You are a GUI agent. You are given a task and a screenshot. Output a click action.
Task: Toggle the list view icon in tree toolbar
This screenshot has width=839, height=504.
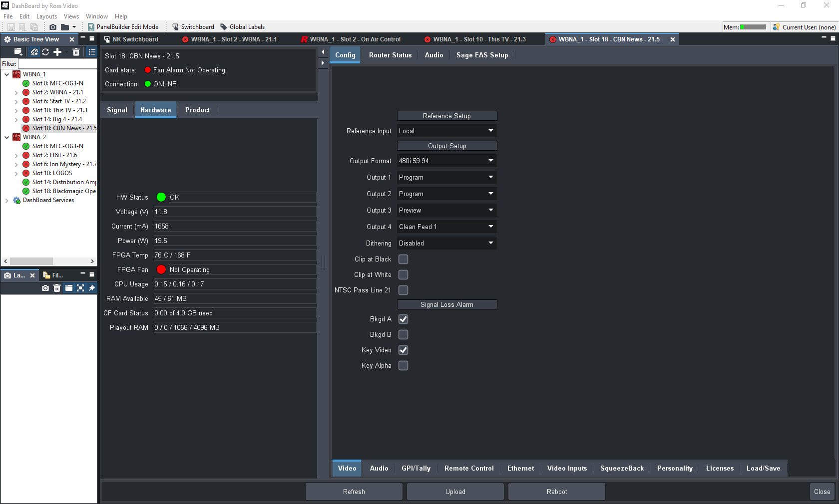click(x=92, y=52)
